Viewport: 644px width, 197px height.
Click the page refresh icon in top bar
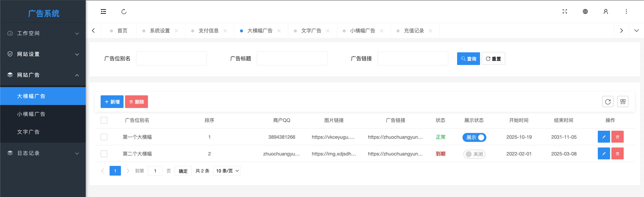(x=124, y=12)
